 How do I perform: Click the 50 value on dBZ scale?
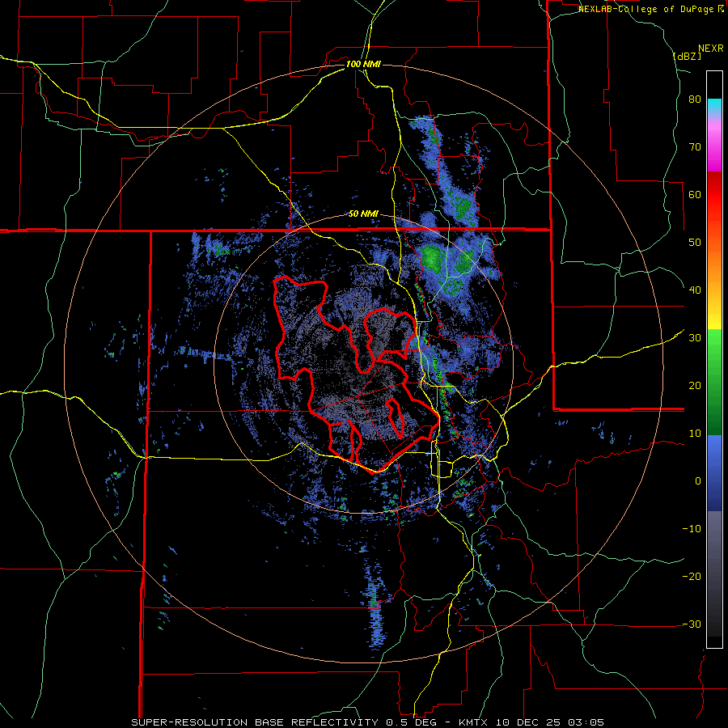click(x=695, y=243)
